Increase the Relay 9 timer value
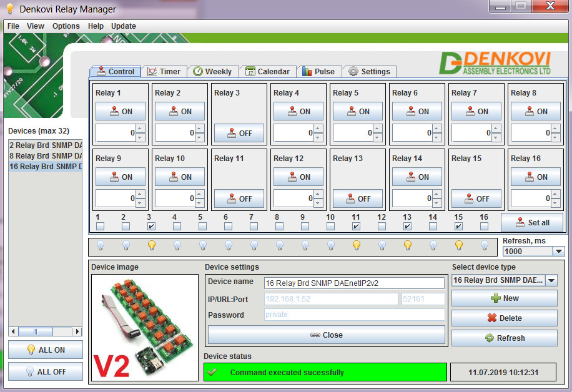 [x=140, y=194]
